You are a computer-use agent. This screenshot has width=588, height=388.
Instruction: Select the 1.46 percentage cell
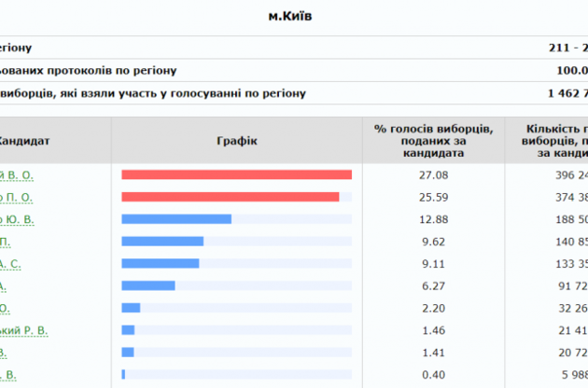click(432, 330)
